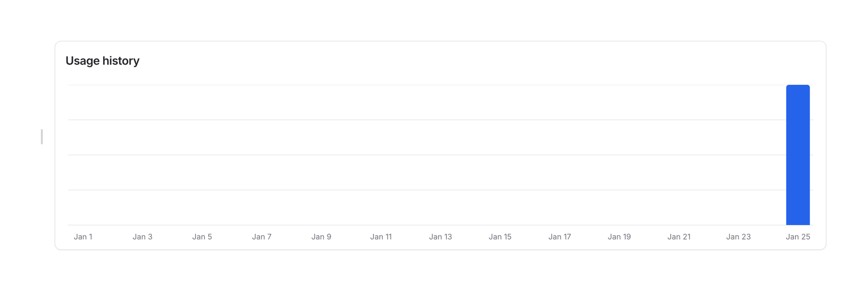Select the Jan 5 axis label
This screenshot has width=868, height=292.
tap(202, 237)
